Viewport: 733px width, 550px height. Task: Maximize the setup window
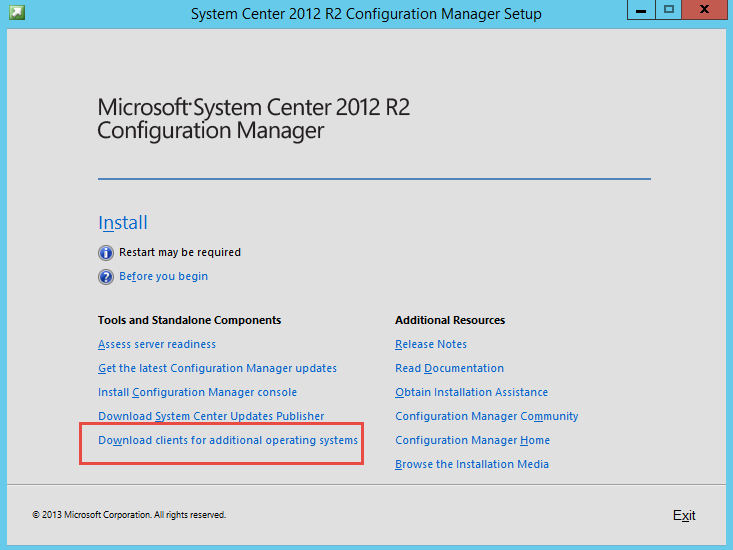668,9
